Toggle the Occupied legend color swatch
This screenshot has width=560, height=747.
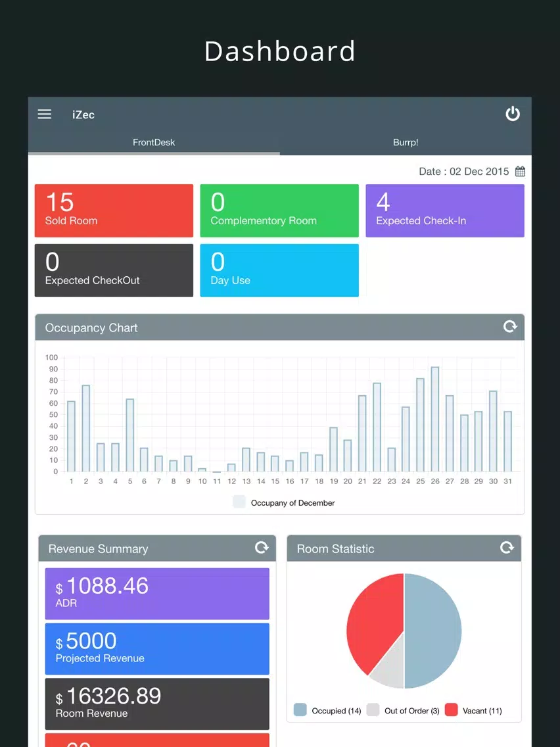300,710
